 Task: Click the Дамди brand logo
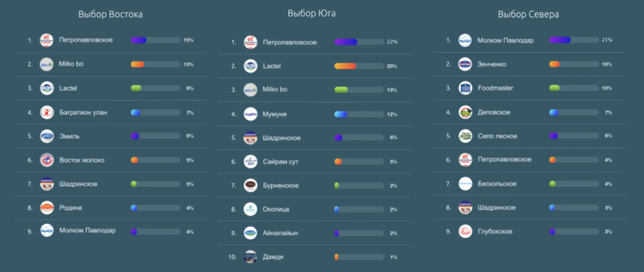(250, 257)
